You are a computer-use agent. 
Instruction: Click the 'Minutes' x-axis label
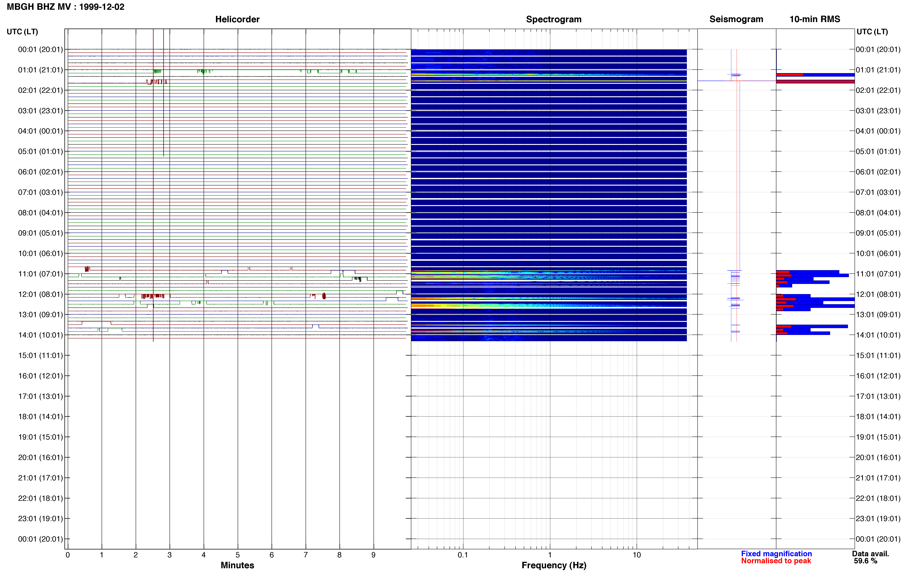click(237, 565)
